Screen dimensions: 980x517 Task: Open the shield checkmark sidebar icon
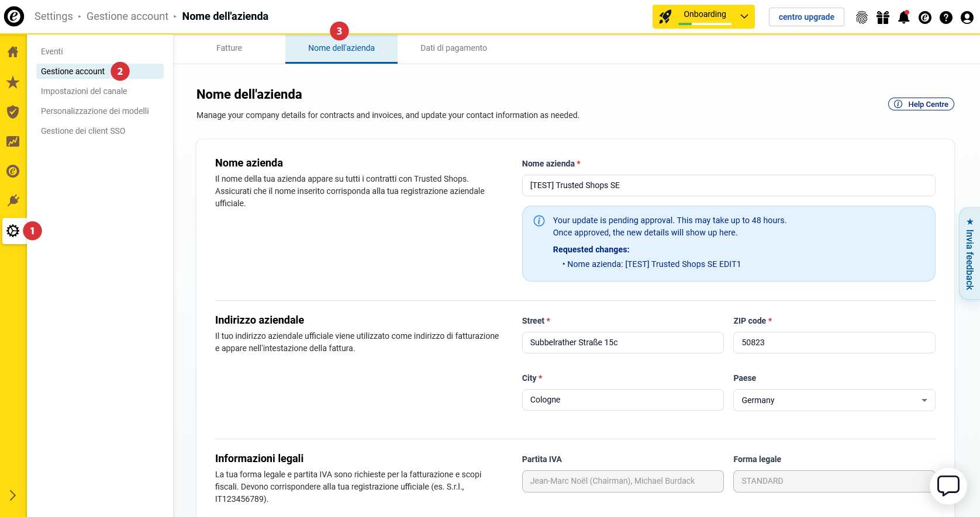[x=13, y=112]
